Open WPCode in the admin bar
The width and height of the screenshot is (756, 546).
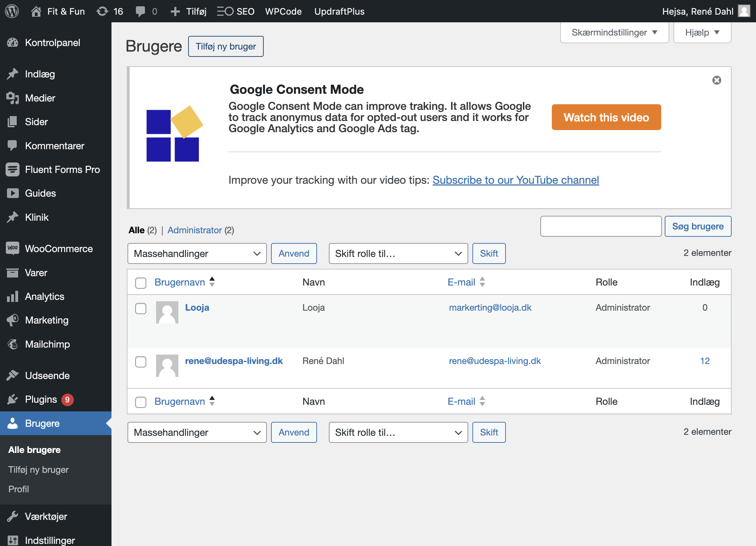point(284,11)
